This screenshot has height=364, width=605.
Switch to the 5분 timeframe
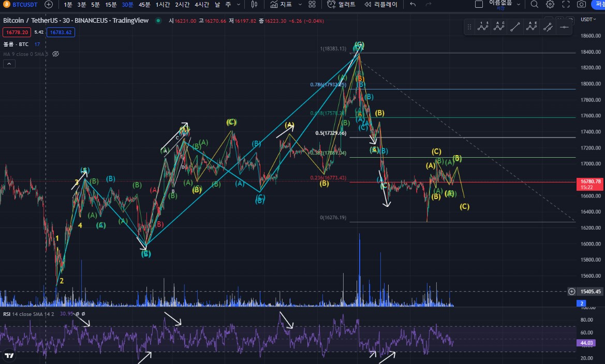click(x=95, y=5)
